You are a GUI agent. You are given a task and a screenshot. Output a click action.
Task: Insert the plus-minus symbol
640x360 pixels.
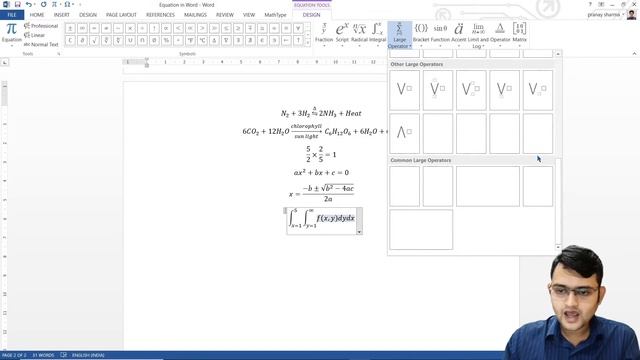click(70, 29)
